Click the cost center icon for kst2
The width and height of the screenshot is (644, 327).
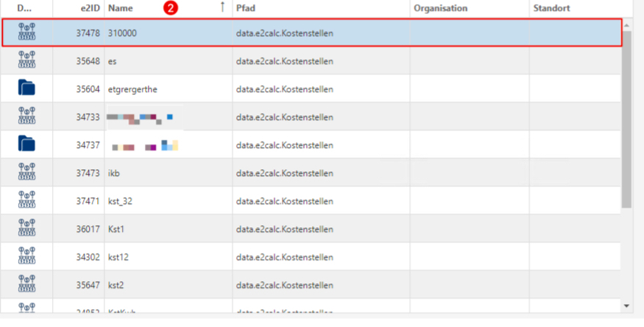click(x=26, y=285)
